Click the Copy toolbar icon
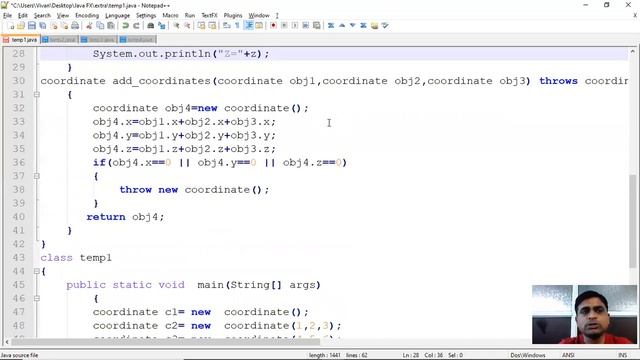640x360 pixels. pos(100,26)
